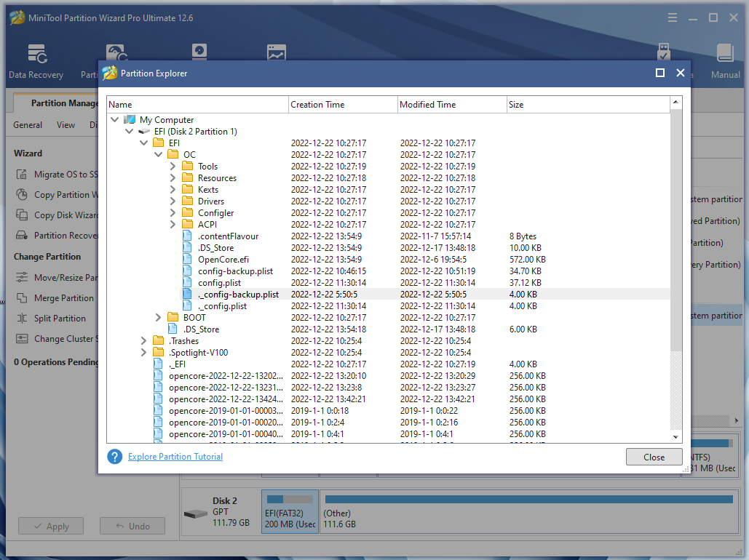Image resolution: width=749 pixels, height=560 pixels.
Task: Open the Manual icon in toolbar
Action: click(725, 62)
